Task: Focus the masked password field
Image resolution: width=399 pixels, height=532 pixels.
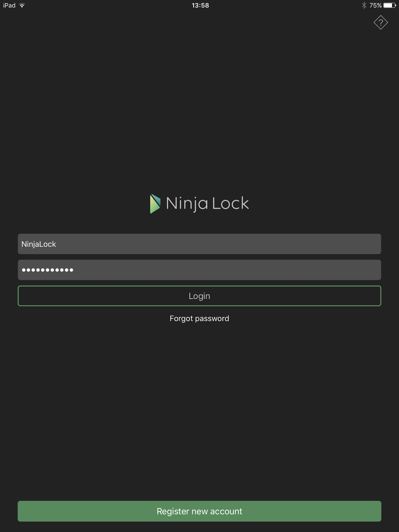Action: 199,270
